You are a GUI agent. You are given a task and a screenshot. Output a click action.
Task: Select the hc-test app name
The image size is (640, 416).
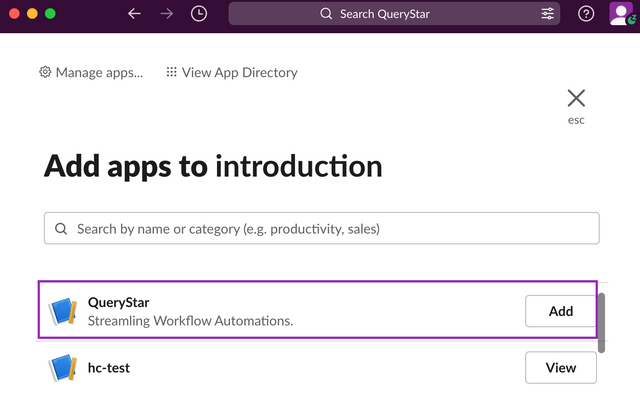(x=109, y=367)
